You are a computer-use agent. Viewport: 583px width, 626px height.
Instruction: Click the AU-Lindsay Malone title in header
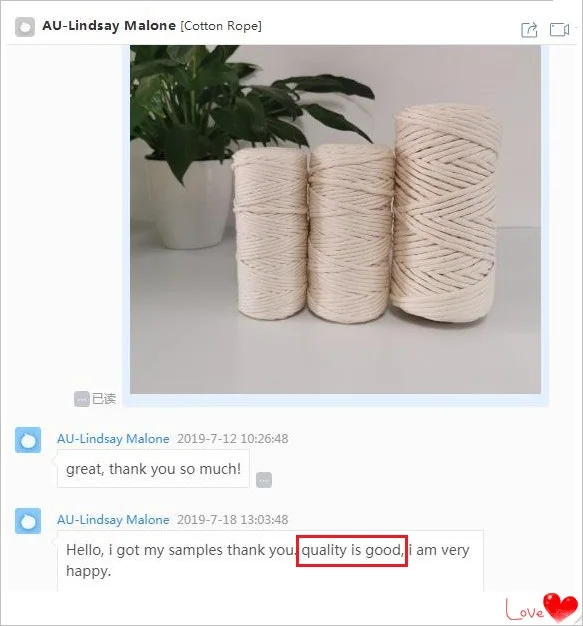pos(109,26)
